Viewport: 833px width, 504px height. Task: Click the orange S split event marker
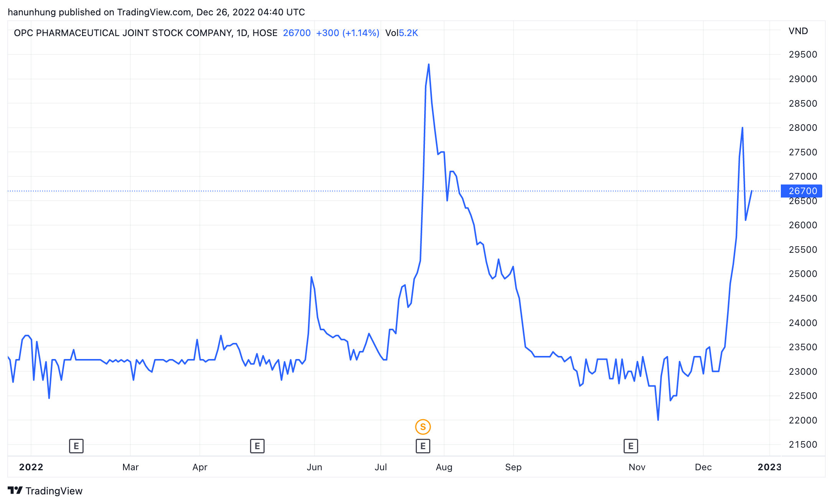[423, 427]
